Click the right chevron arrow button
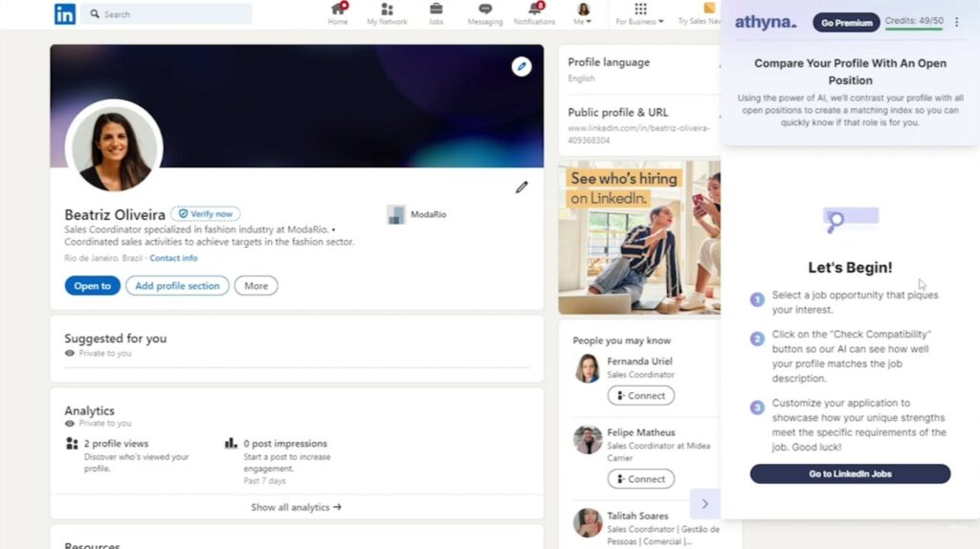The width and height of the screenshot is (980, 549). click(x=705, y=504)
